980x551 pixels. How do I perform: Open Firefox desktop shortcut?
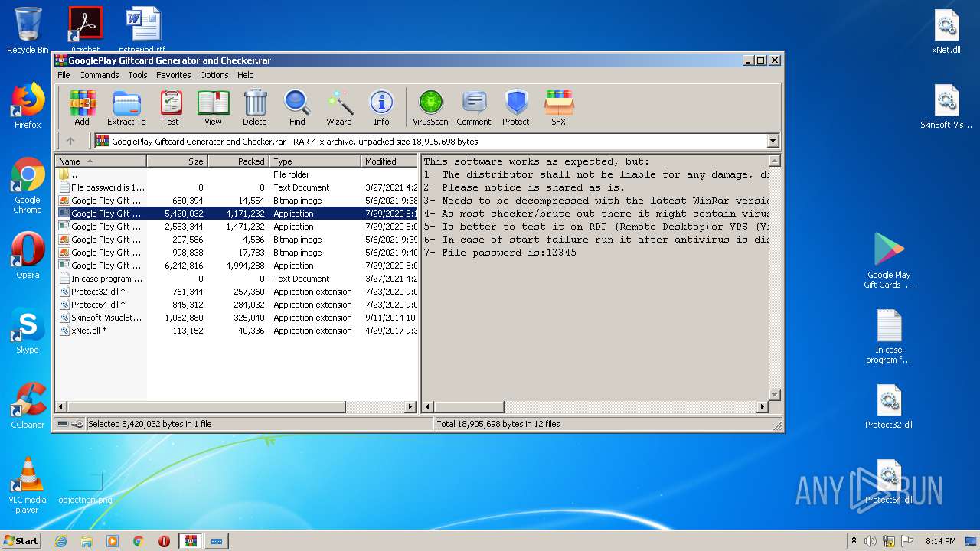(28, 106)
